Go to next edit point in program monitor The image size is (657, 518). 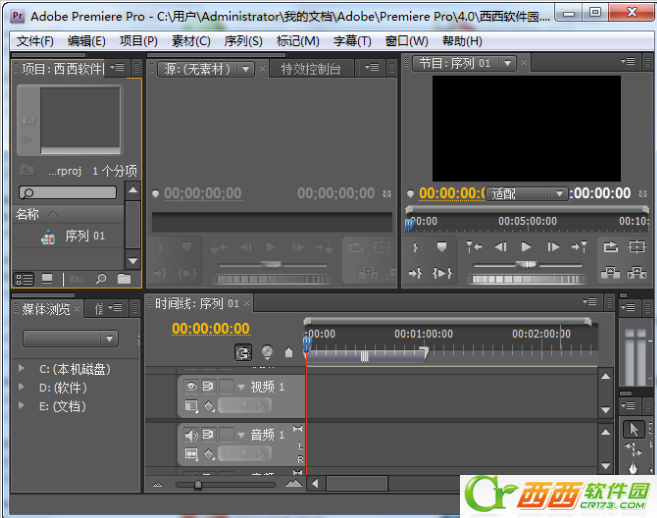[x=579, y=247]
